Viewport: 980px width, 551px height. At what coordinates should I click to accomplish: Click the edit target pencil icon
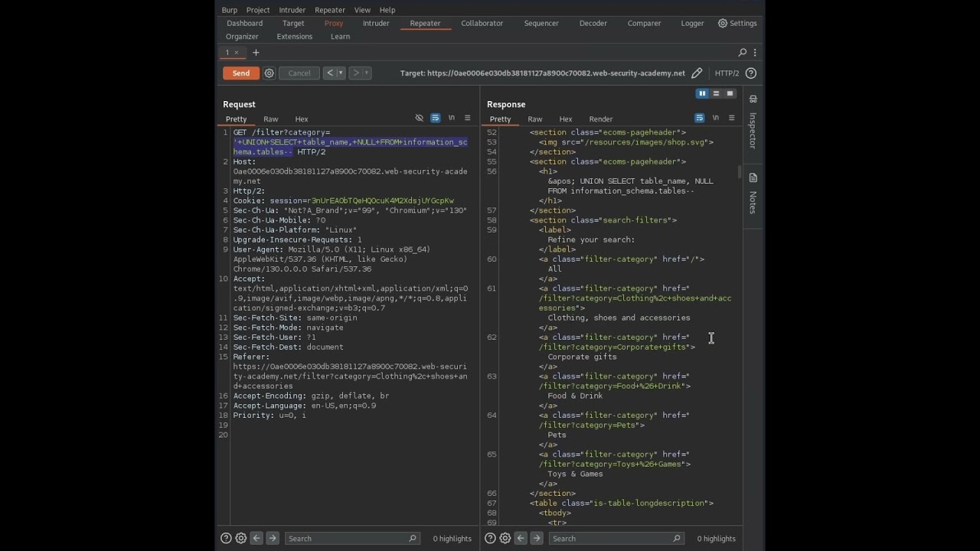coord(696,73)
